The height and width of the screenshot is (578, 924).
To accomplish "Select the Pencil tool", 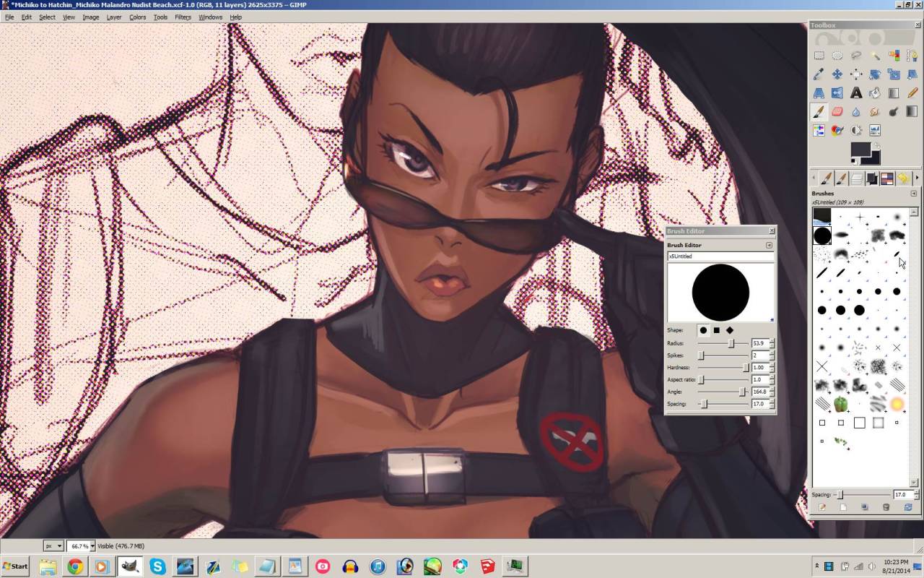I will (913, 92).
